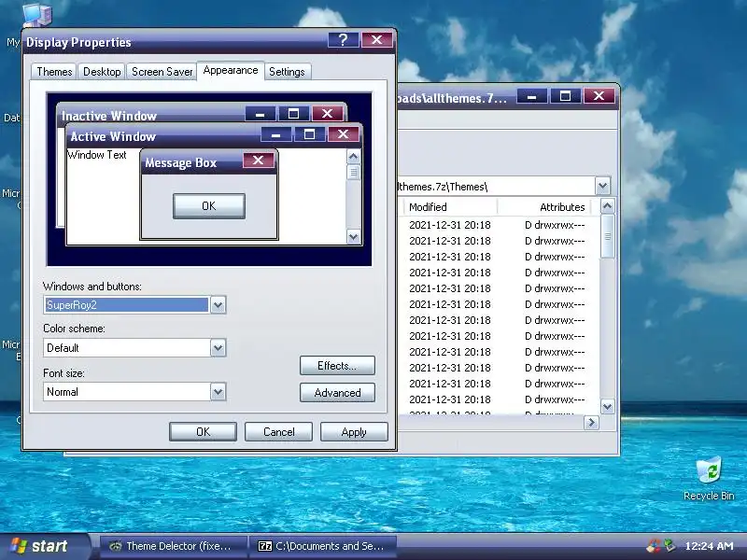Switch to the Desktop tab
Image resolution: width=747 pixels, height=560 pixels.
coord(102,72)
